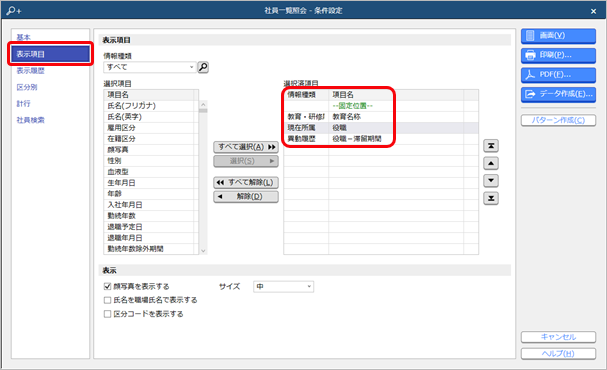Screen dimensions: 607x370
Task: Move the selected item up one row
Action: click(490, 163)
